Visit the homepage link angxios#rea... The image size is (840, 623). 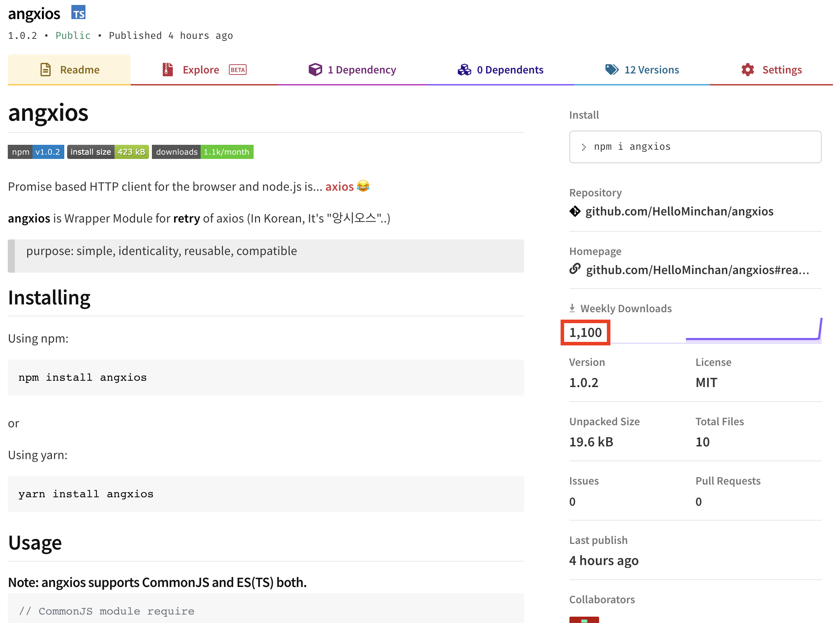point(697,270)
